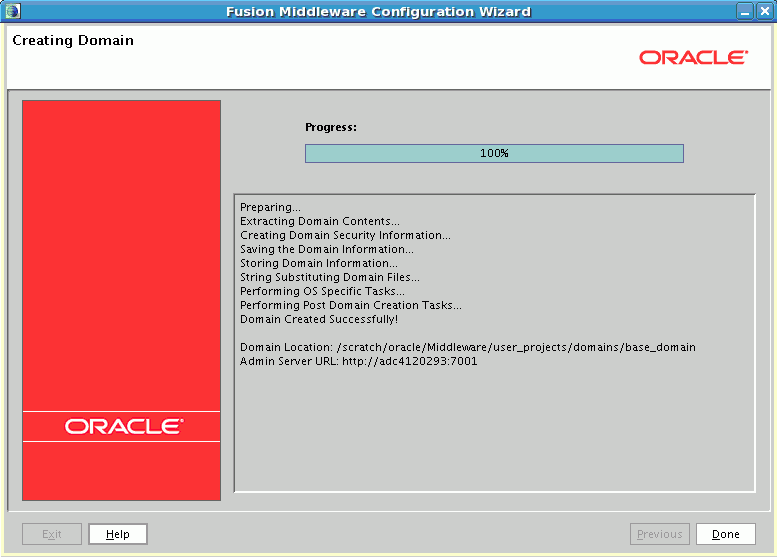Click the Oracle logo in header
Screen dimensions: 777x557
(693, 57)
